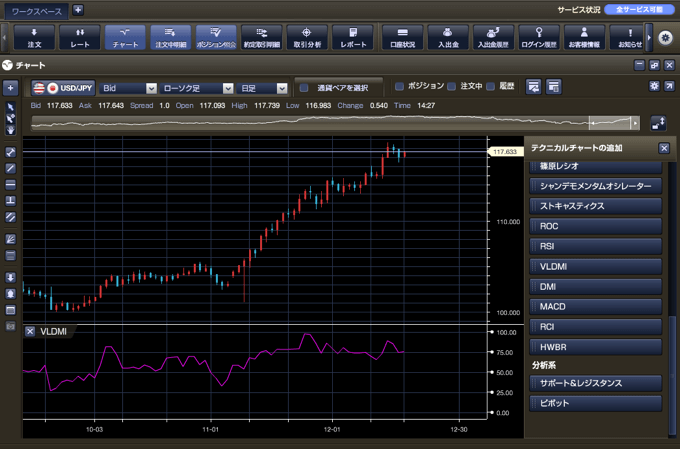Enable the 履歴 checkbox

click(x=490, y=86)
